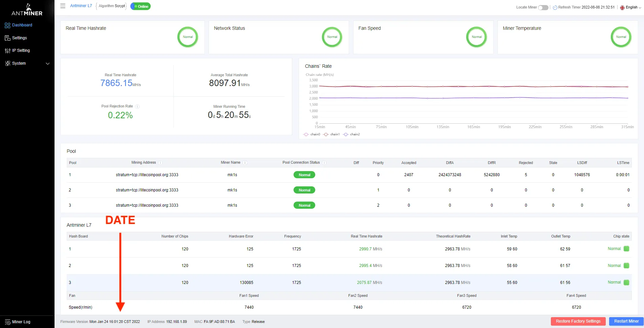Click pool 2 Normal connection status badge
Viewport: 644px width, 328px height.
304,190
